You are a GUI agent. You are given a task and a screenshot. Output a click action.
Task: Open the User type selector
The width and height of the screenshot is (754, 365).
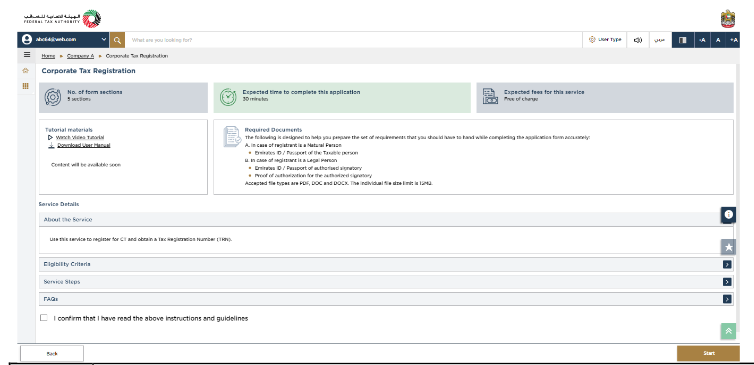[x=604, y=40]
